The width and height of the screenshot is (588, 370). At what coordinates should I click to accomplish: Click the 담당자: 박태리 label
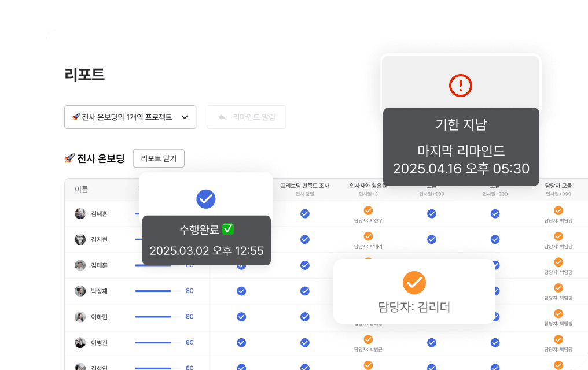coord(368,246)
